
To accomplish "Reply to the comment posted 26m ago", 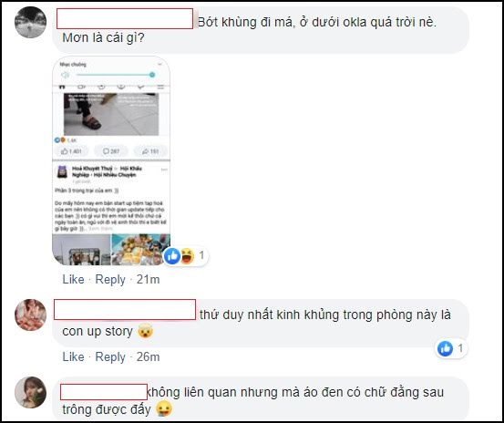I will pos(110,356).
